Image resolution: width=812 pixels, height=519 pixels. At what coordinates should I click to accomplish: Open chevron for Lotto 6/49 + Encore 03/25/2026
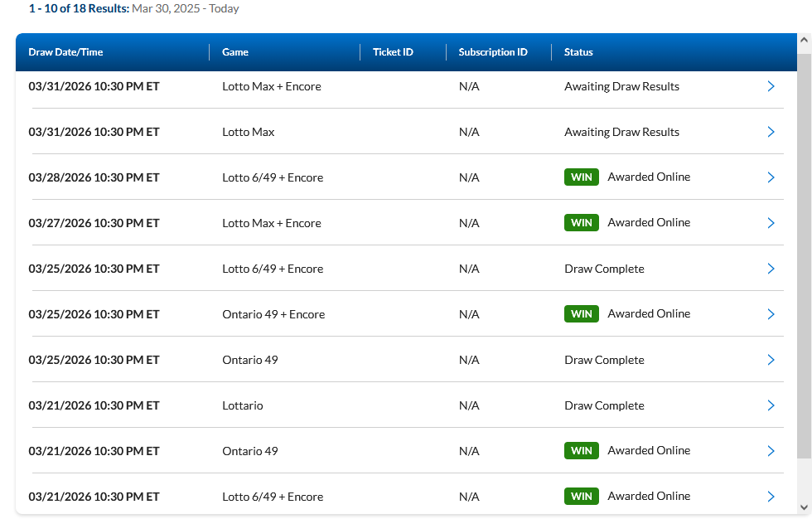[x=771, y=269]
